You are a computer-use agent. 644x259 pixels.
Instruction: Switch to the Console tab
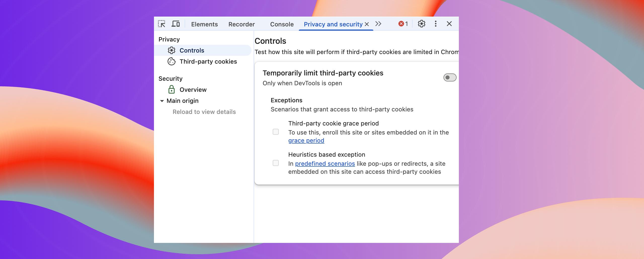pos(282,24)
